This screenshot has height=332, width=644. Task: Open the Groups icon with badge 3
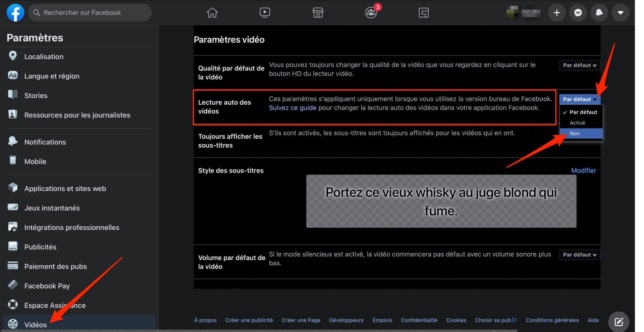[371, 13]
